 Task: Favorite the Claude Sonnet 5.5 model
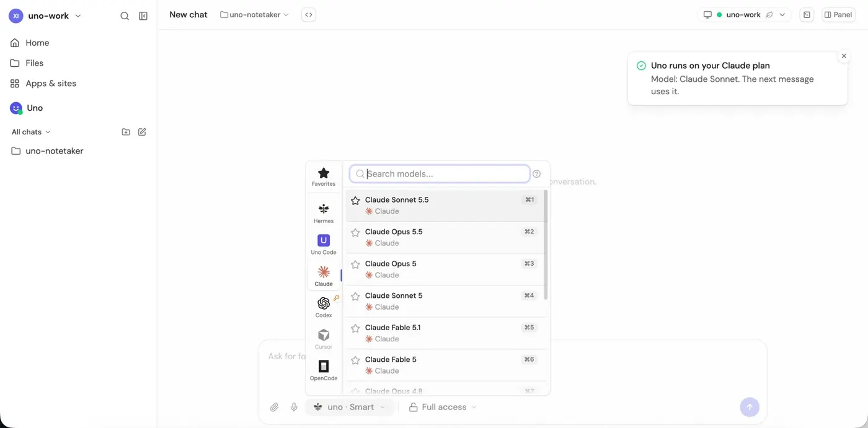coord(355,201)
